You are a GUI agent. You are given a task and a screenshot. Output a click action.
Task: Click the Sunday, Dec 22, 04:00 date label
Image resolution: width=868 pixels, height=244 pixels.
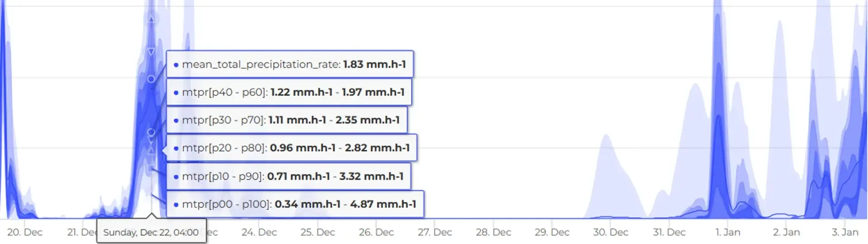(x=151, y=232)
